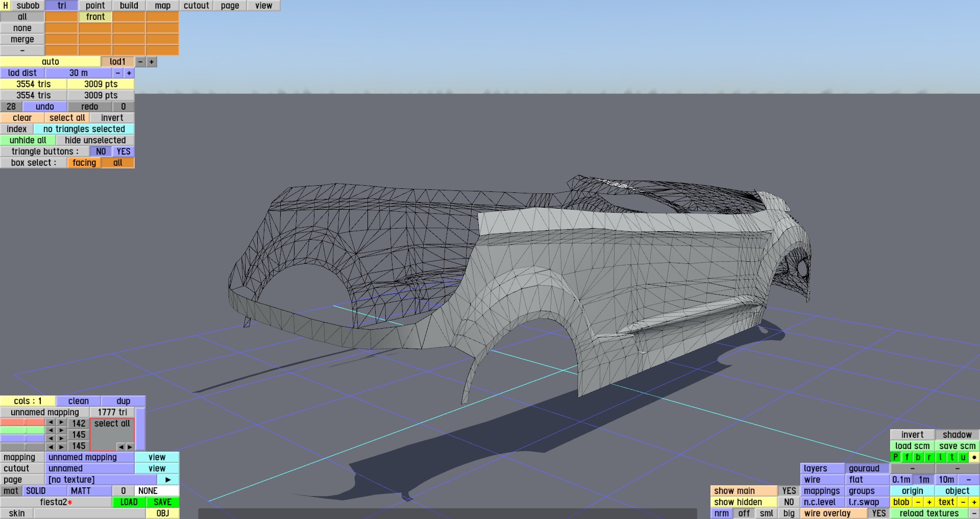Decrease lod dist with the minus button
980x519 pixels.
click(118, 73)
